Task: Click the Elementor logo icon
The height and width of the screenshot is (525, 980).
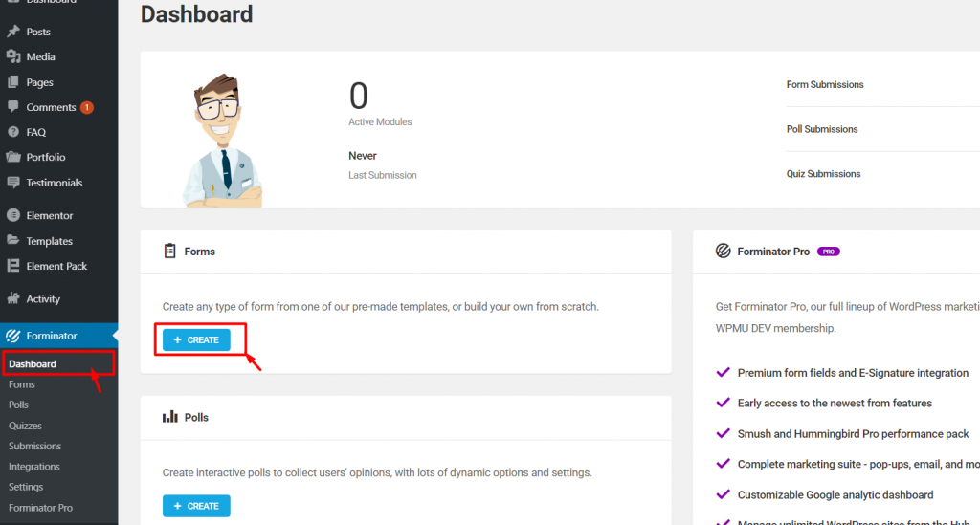Action: point(13,215)
